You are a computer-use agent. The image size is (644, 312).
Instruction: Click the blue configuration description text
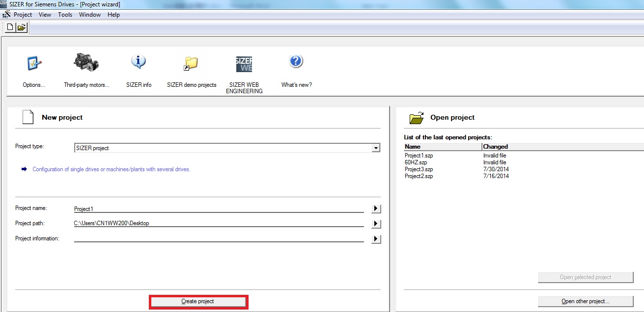tap(112, 169)
